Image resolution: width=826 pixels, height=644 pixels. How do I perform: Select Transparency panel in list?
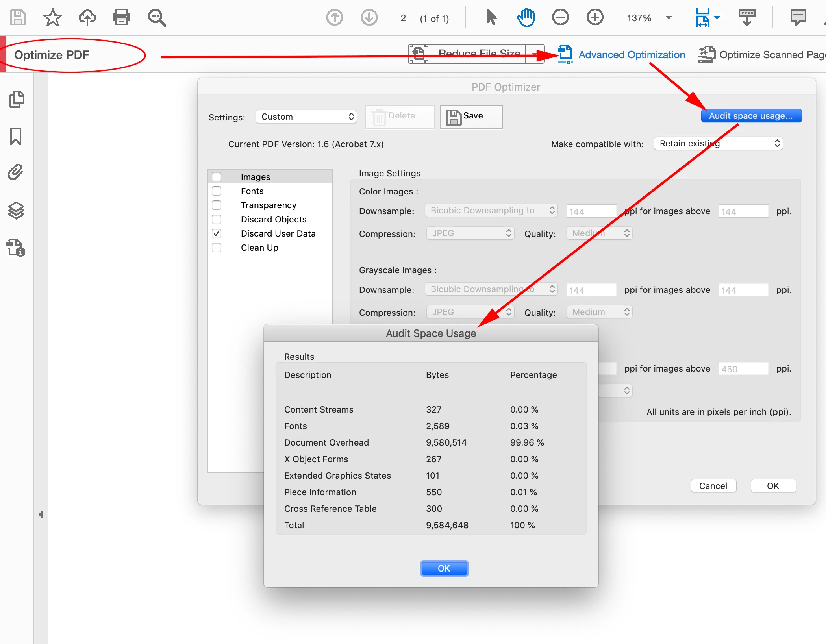(x=269, y=205)
